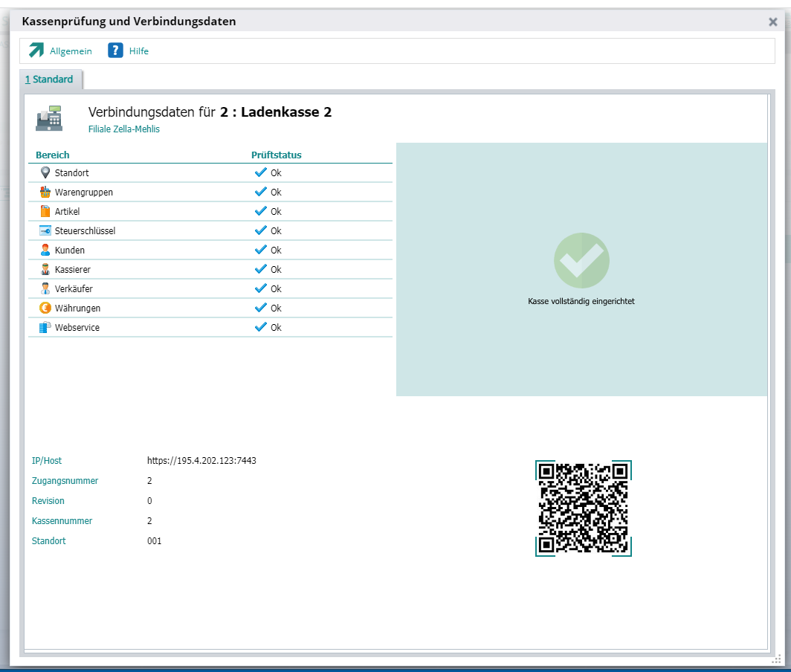
Task: Switch to the 1 Standard tab
Action: pos(50,80)
